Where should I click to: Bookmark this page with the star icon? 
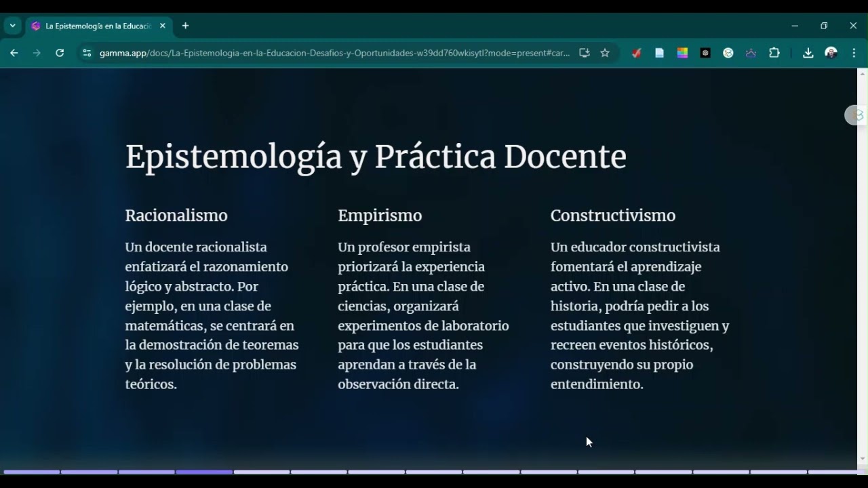click(x=605, y=53)
